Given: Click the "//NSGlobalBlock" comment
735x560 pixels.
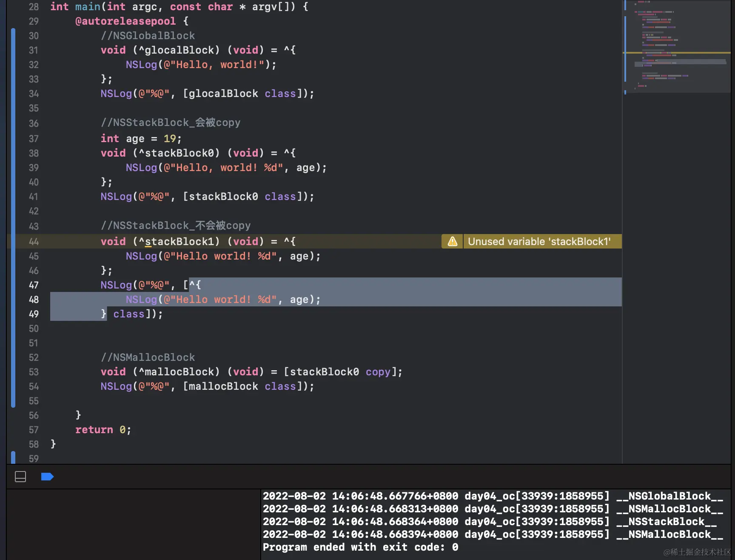Looking at the screenshot, I should coord(148,36).
